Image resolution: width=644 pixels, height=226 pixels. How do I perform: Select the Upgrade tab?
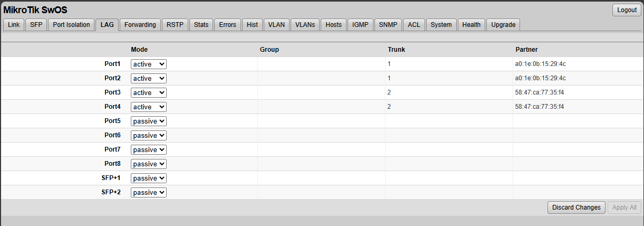pyautogui.click(x=503, y=25)
